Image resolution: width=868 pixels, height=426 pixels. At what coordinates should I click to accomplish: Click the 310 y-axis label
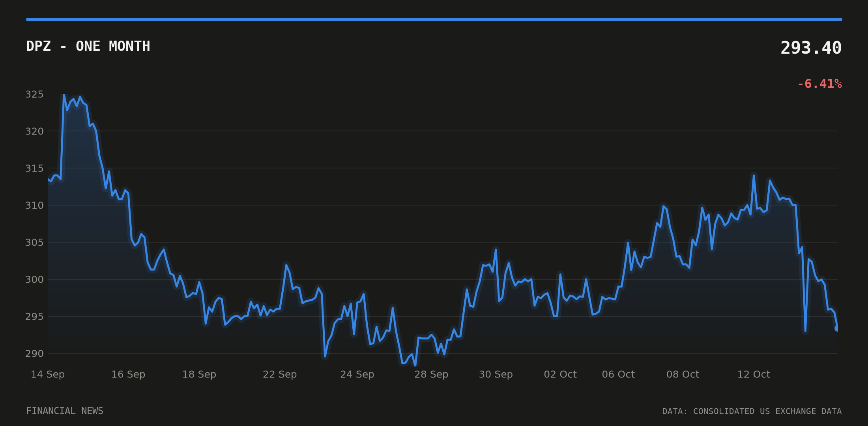coord(34,206)
